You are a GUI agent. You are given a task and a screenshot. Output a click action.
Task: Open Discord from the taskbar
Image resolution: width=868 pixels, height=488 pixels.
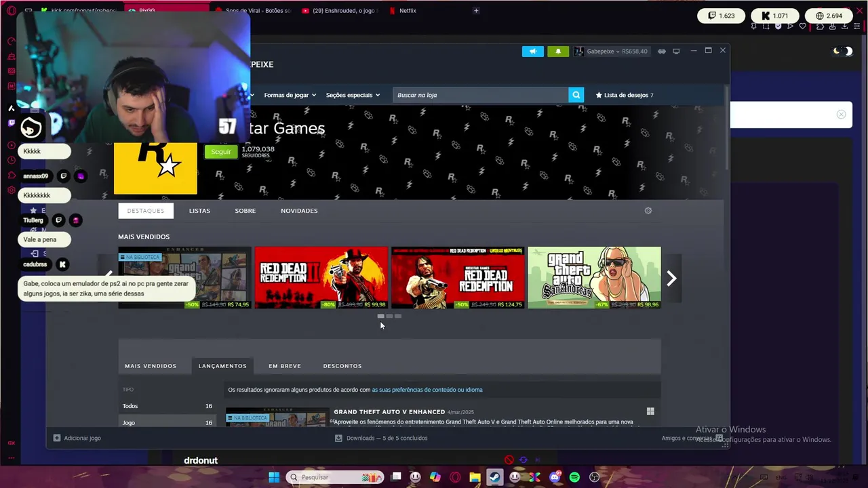pyautogui.click(x=555, y=477)
